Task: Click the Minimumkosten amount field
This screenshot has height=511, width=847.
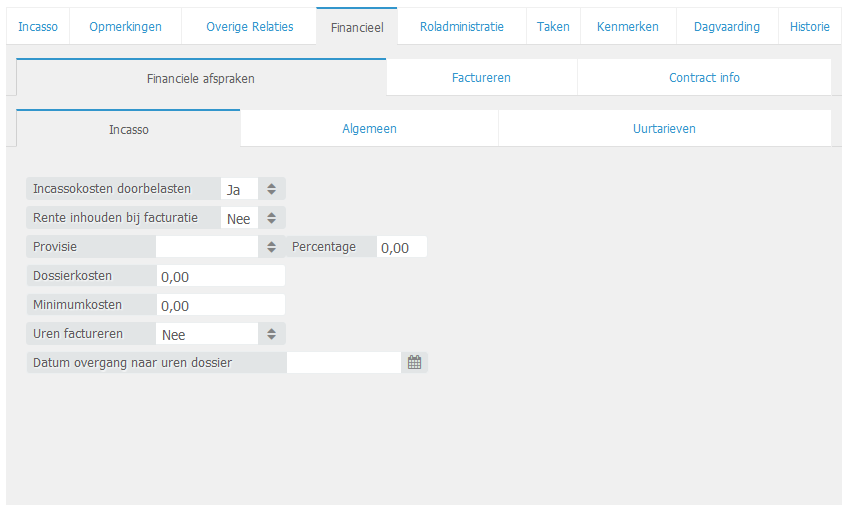Action: (221, 305)
